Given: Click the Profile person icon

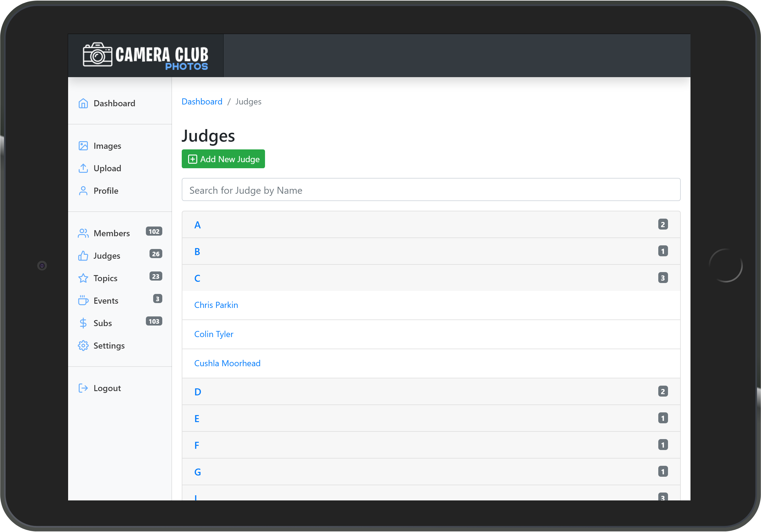Looking at the screenshot, I should tap(83, 191).
